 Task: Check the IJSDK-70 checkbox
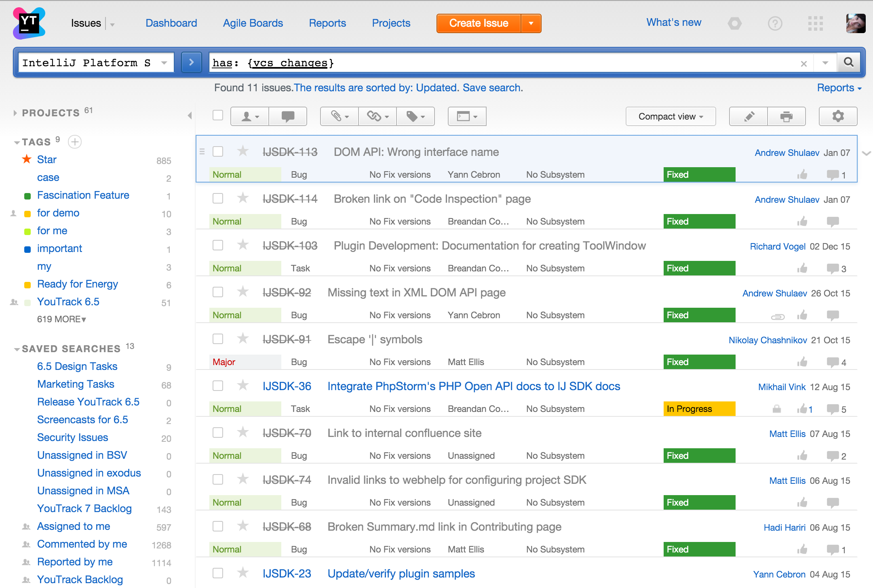tap(218, 433)
